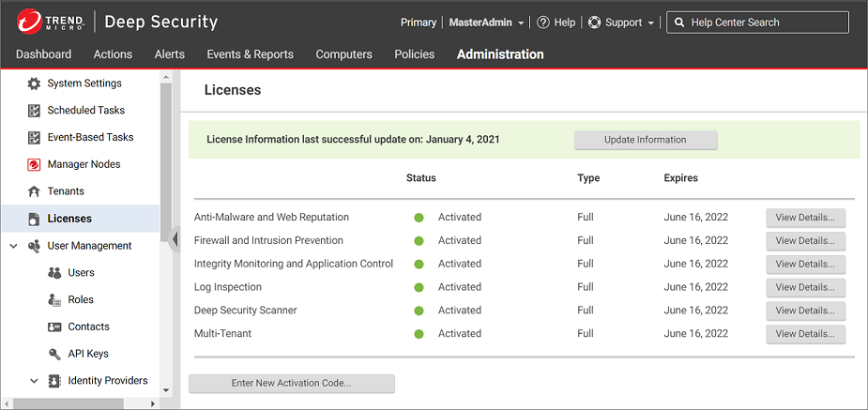The height and width of the screenshot is (410, 868).
Task: Click the Scheduled Tasks sidebar icon
Action: (x=34, y=111)
